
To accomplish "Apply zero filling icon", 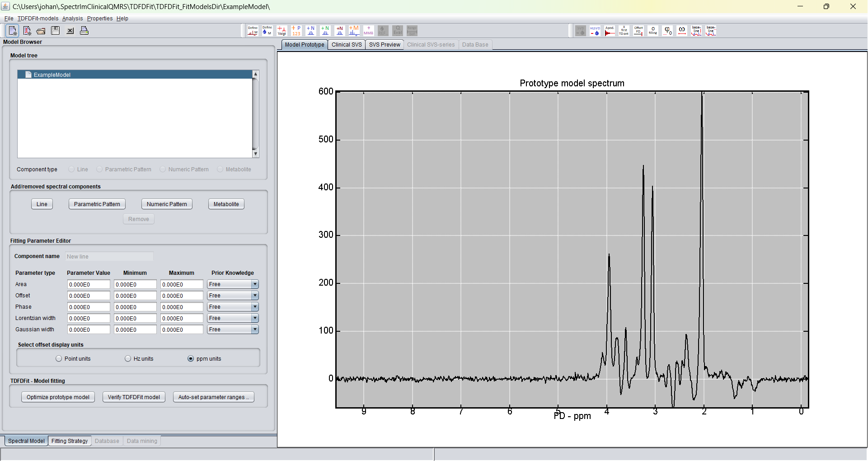I will 653,31.
